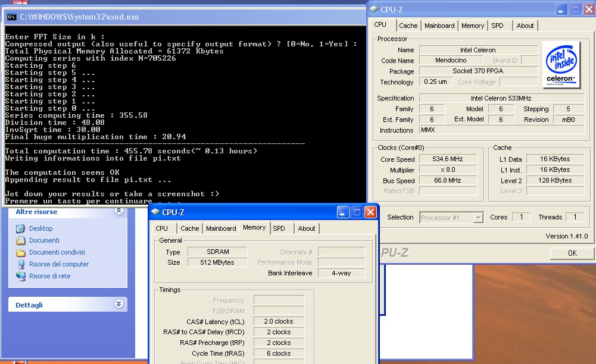Click the Bus Speed value 66.8 MHz
The image size is (596, 364).
pyautogui.click(x=448, y=180)
